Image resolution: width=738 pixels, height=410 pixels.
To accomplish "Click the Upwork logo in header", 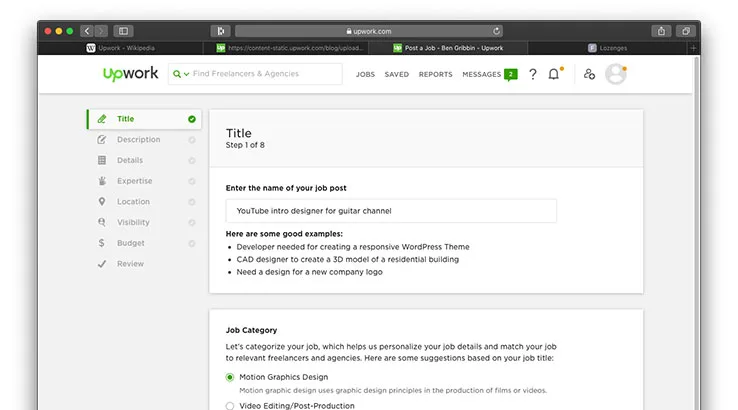I will tap(130, 74).
